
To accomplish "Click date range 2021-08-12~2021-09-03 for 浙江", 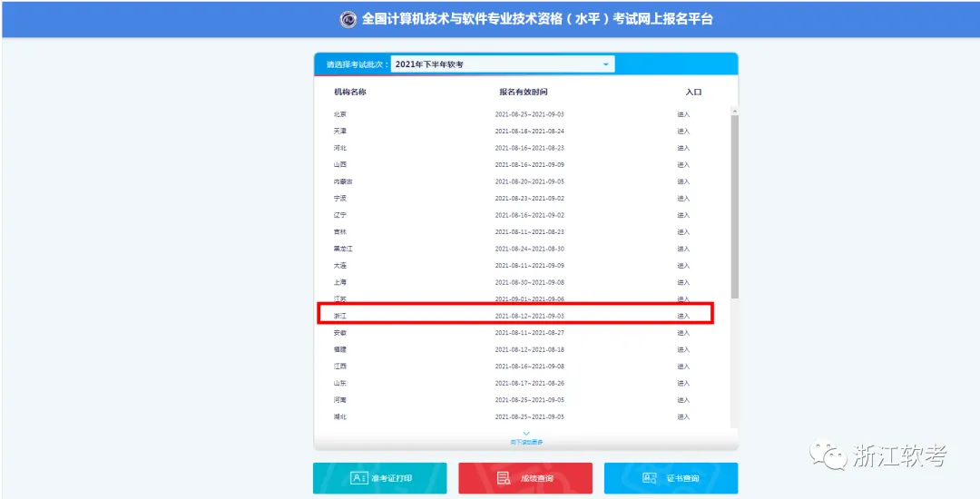I will [529, 316].
